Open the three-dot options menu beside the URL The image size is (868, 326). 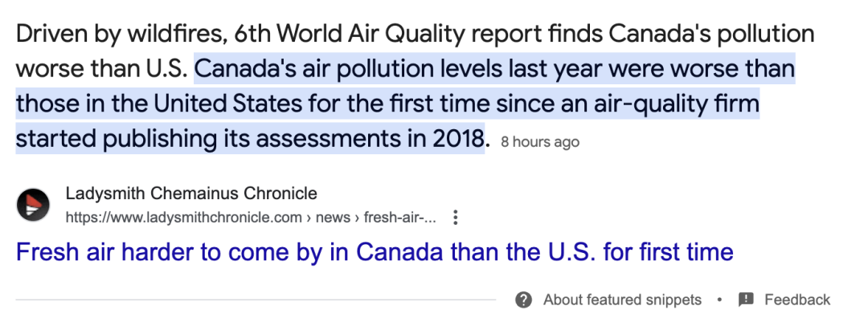coord(456,218)
